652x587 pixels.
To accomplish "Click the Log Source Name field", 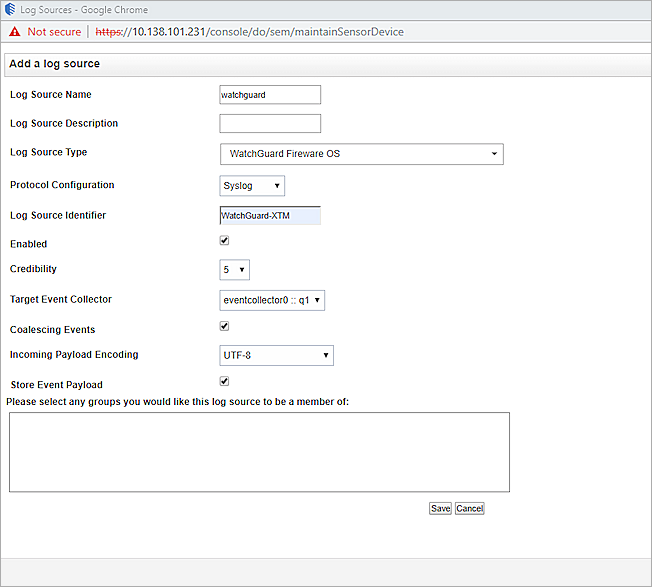I will 270,95.
